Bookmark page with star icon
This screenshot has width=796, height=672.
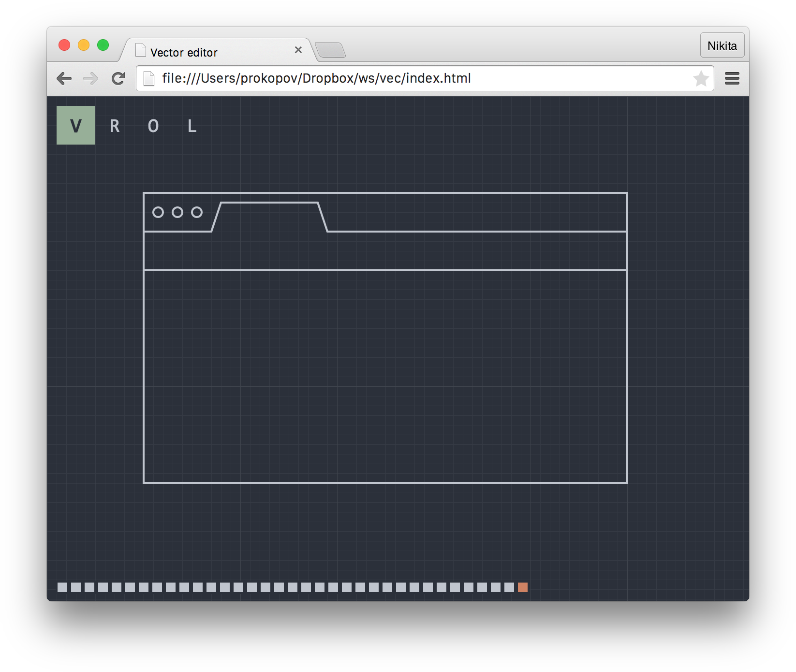[x=701, y=78]
